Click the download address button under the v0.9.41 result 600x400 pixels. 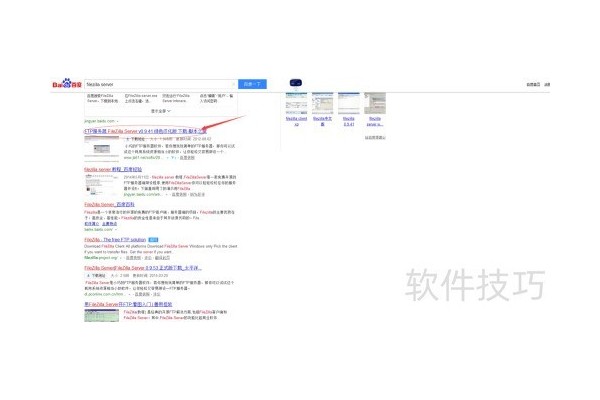135,139
